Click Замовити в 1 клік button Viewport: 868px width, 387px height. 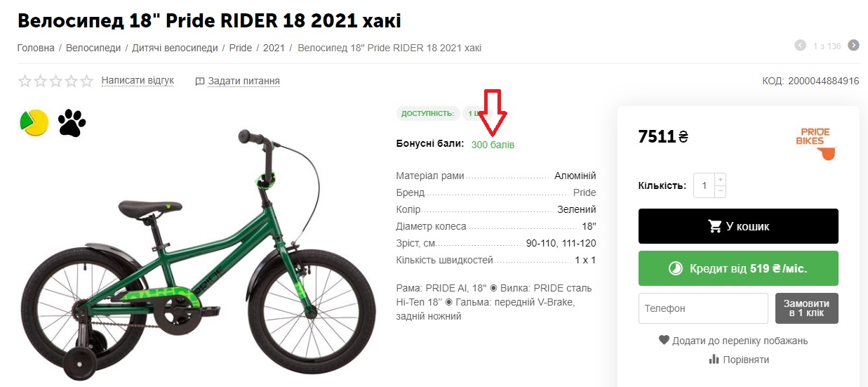pyautogui.click(x=807, y=308)
